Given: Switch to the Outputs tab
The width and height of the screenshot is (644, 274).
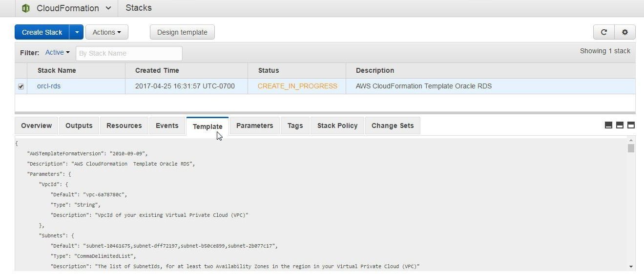Looking at the screenshot, I should coord(79,126).
